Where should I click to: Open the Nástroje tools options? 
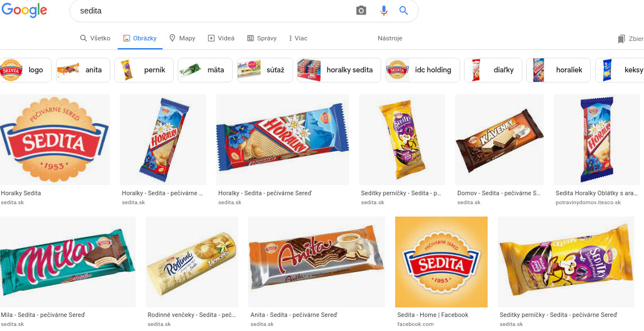point(390,38)
